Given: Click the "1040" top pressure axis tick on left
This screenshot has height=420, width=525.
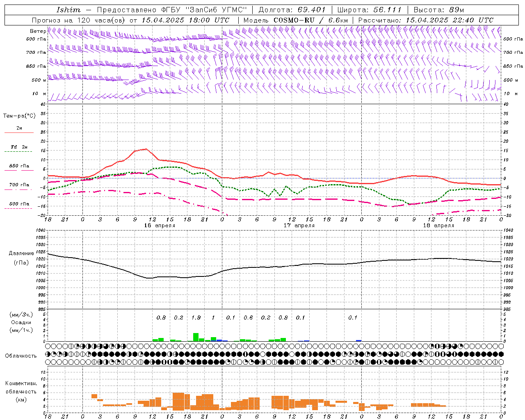Looking at the screenshot, I should click(x=40, y=231).
